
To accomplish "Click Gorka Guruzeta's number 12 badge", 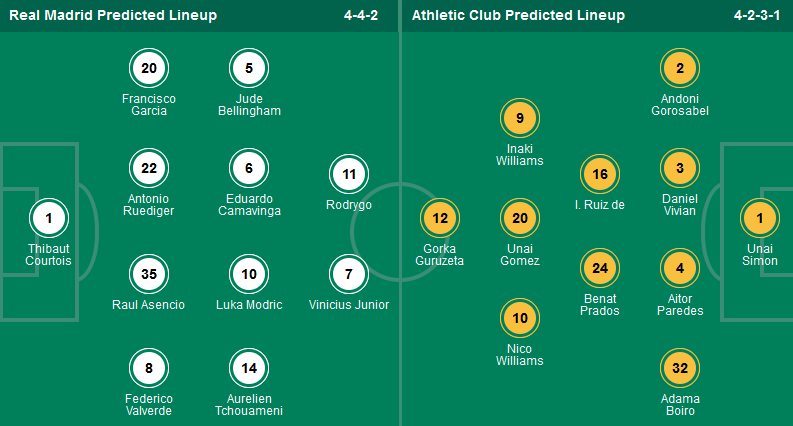I will [x=440, y=218].
